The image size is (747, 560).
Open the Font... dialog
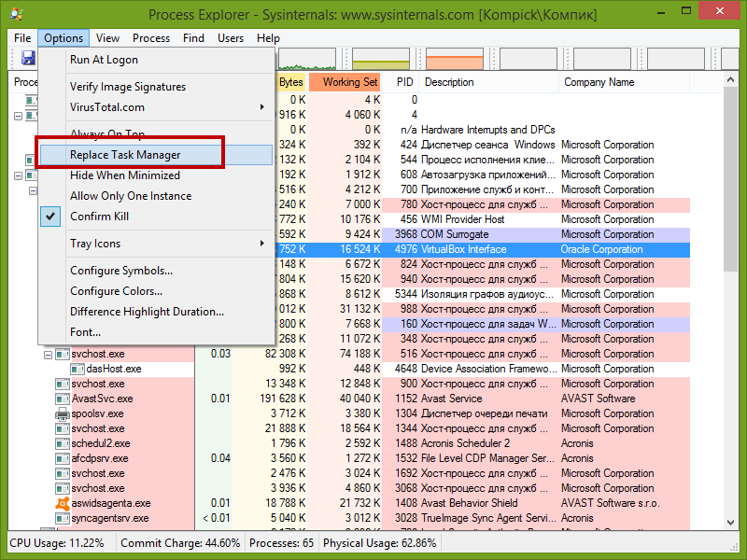pyautogui.click(x=156, y=332)
